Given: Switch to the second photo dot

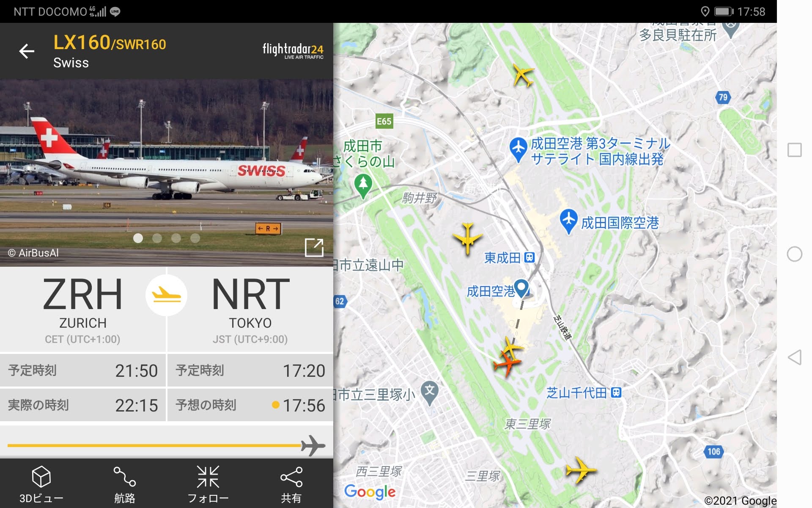Looking at the screenshot, I should coord(157,238).
